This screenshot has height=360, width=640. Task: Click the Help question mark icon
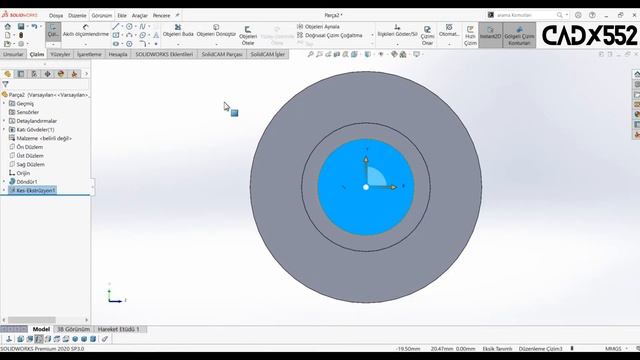pos(592,15)
